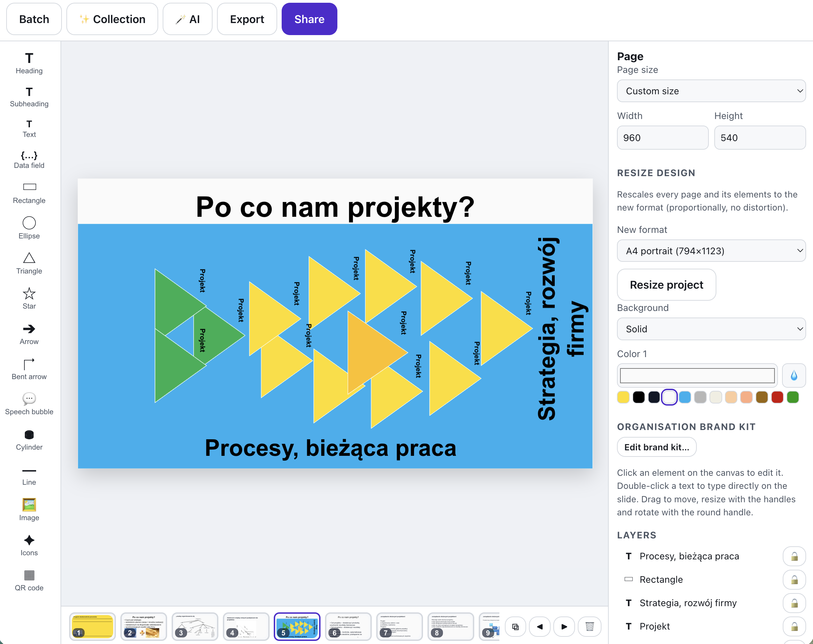Choose the Rectangle shape tool
This screenshot has width=813, height=644.
coord(29,193)
